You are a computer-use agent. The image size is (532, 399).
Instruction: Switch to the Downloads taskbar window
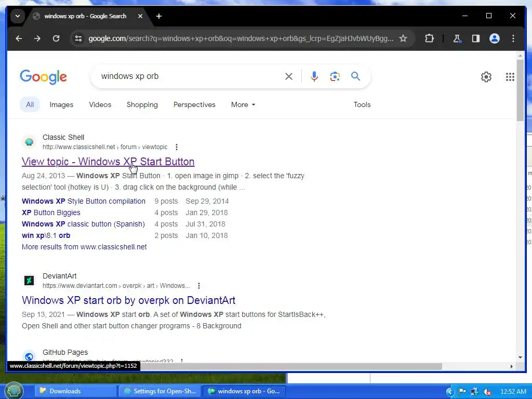75,391
